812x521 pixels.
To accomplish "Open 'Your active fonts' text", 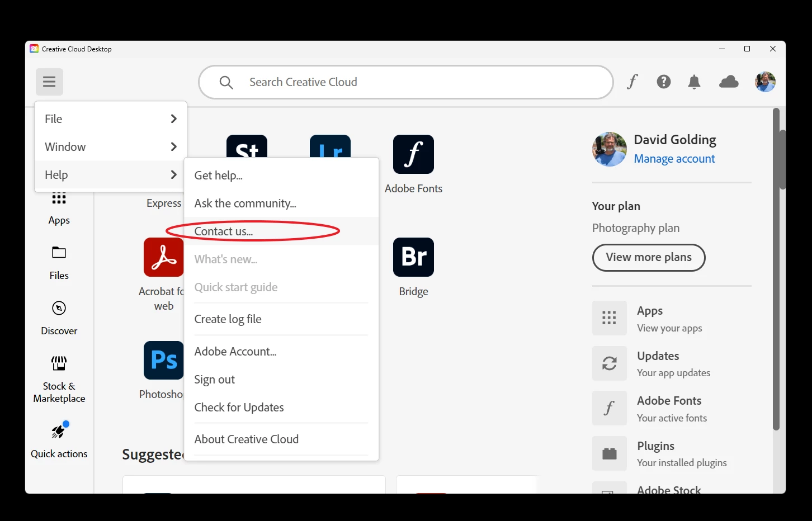I will click(672, 418).
